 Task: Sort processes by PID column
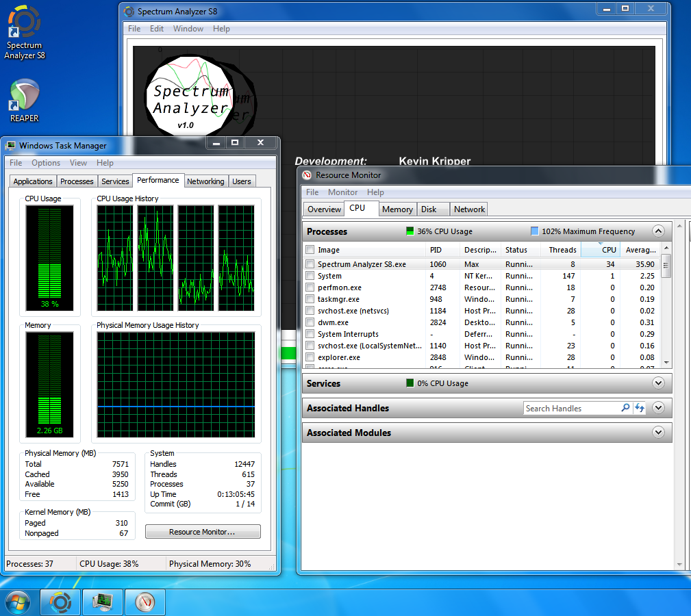[443, 250]
